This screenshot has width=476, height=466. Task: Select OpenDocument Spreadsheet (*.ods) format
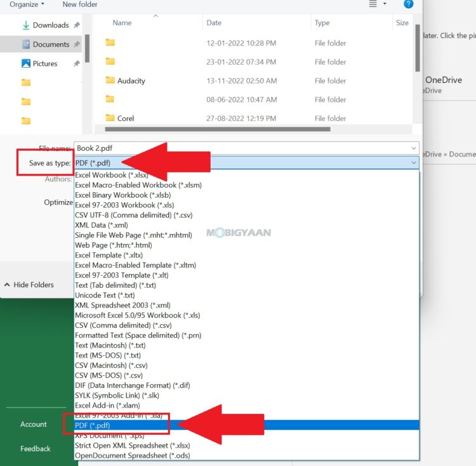133,455
